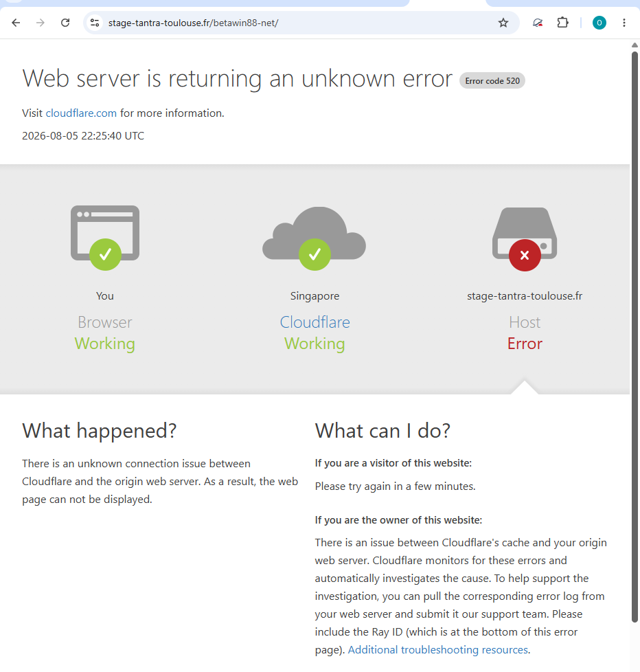Bookmark this page with the star icon
Image resolution: width=640 pixels, height=672 pixels.
pos(503,23)
